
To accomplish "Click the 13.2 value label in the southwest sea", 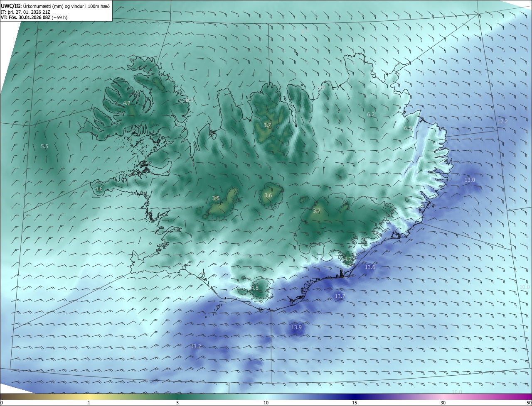I will tap(196, 346).
